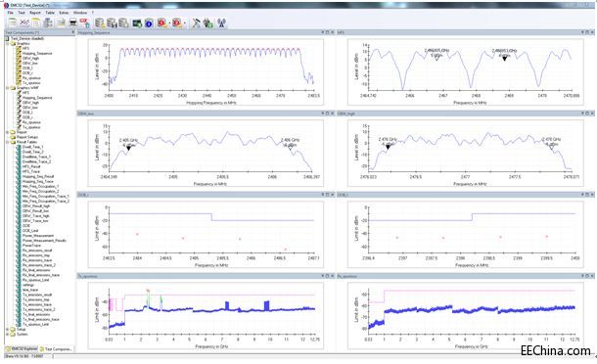
Task: Click the hammer tools icon in toolbar
Action: click(196, 23)
